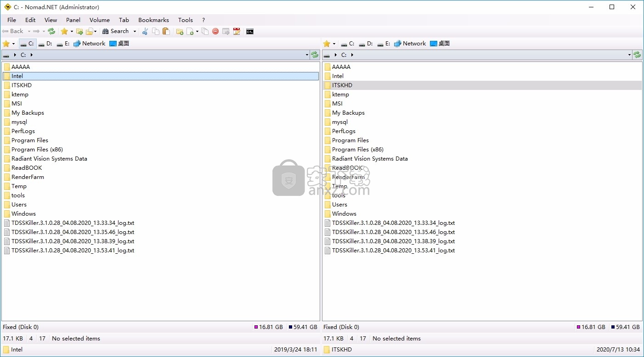Open the Volume menu
The width and height of the screenshot is (644, 357).
100,20
